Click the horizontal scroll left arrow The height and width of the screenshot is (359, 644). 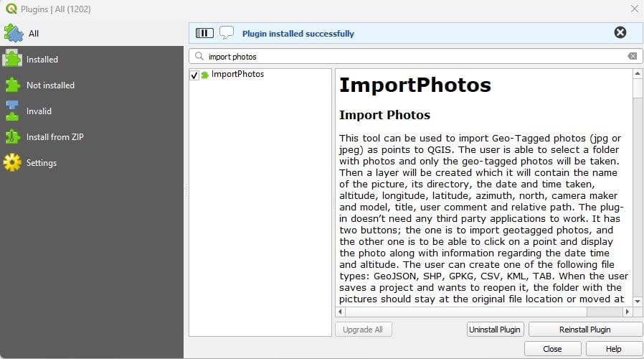point(340,312)
